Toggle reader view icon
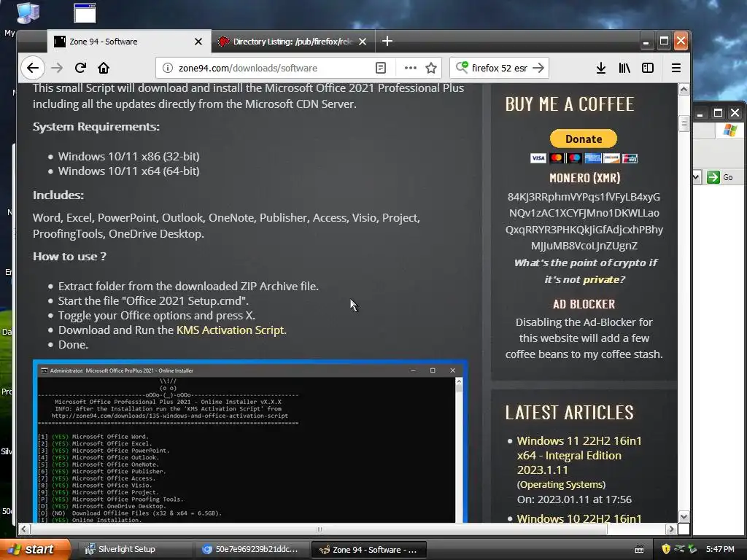This screenshot has height=560, width=747. click(x=381, y=68)
